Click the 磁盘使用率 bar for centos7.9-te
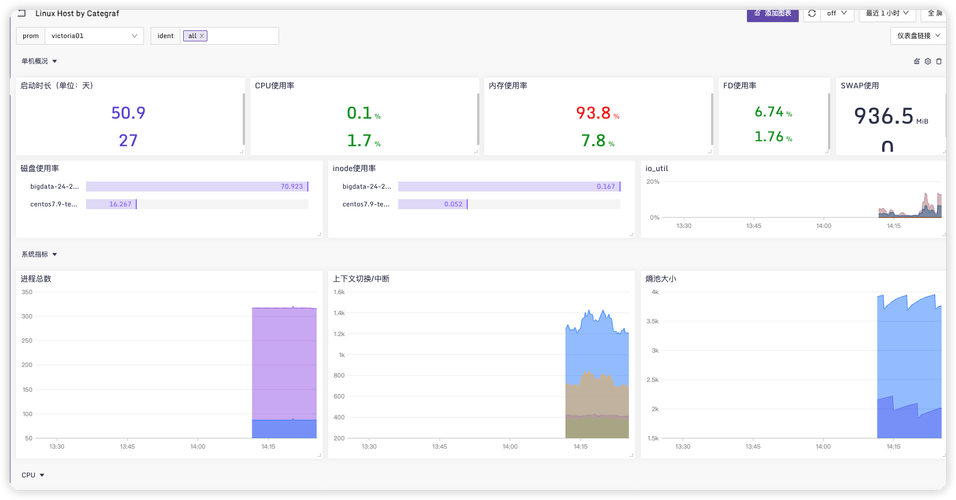 (111, 204)
